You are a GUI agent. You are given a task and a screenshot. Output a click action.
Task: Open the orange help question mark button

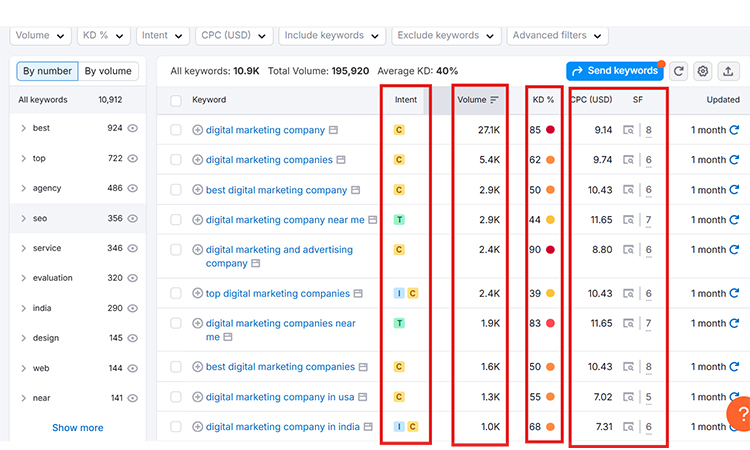tap(739, 414)
